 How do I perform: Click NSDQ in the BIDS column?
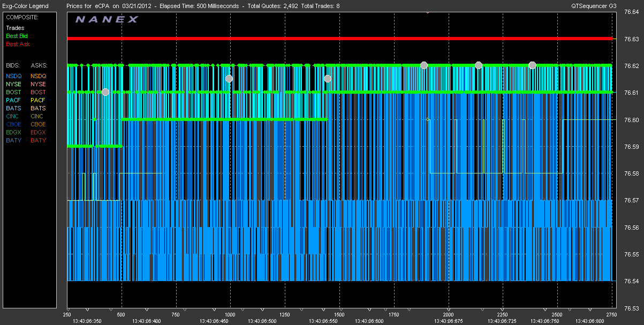coord(14,76)
